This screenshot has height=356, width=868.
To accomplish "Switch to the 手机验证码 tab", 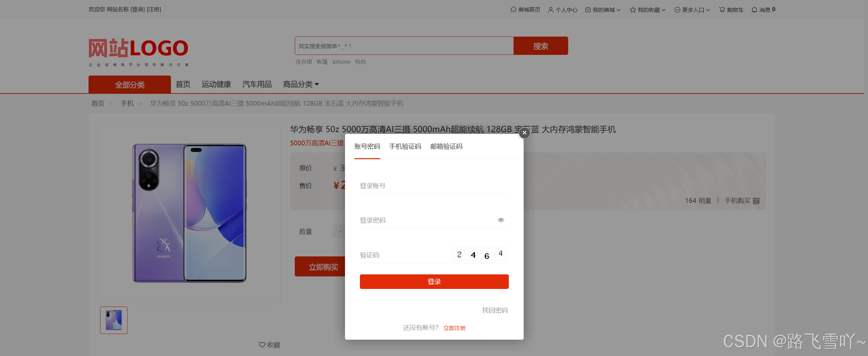I will click(x=405, y=146).
